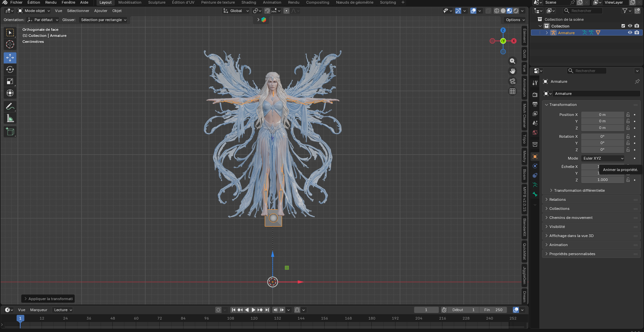The width and height of the screenshot is (644, 332).
Task: Expand Chemins de mouvement panel
Action: pyautogui.click(x=571, y=218)
